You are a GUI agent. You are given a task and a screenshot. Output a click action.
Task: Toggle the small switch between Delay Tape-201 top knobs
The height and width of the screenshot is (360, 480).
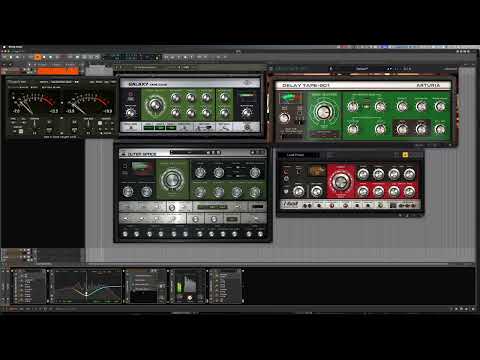tap(366, 107)
